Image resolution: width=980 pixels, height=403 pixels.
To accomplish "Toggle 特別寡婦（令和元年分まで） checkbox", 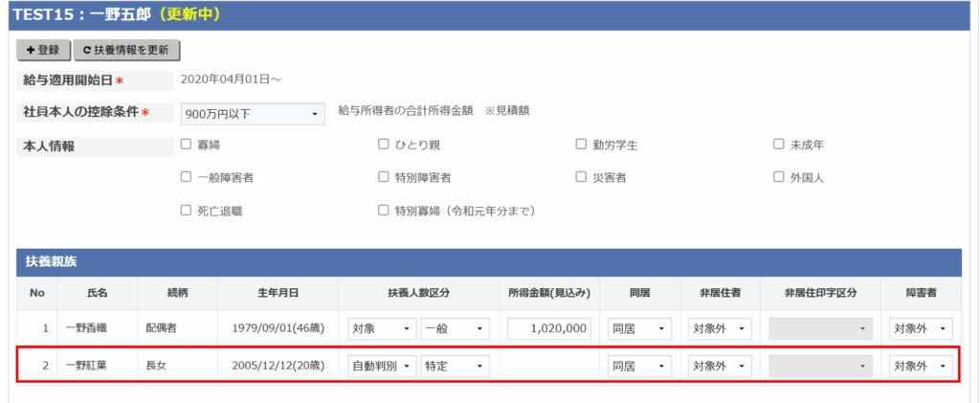I will (384, 210).
